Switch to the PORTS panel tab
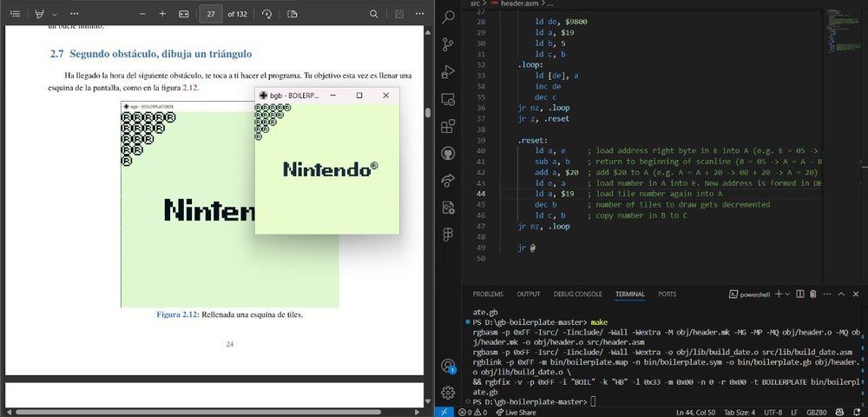Viewport: 868px width, 417px height. pyautogui.click(x=667, y=294)
